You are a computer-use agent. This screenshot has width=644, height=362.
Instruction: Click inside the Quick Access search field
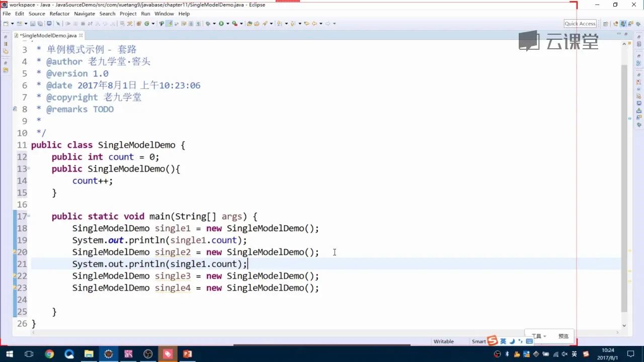coord(580,23)
